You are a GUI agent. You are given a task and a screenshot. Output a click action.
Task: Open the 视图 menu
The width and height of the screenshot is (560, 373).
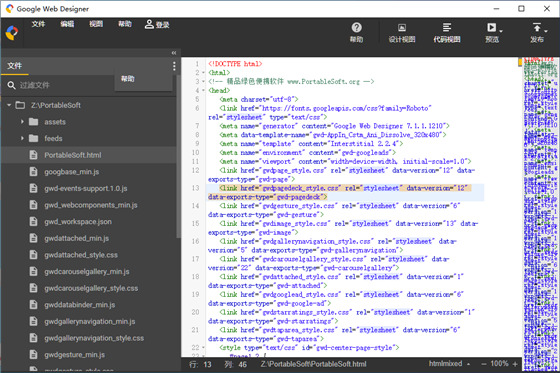coord(96,24)
